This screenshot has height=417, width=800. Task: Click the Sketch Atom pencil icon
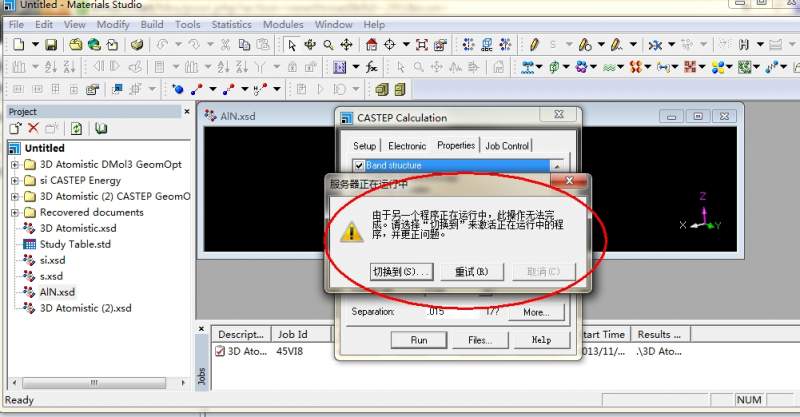click(534, 45)
